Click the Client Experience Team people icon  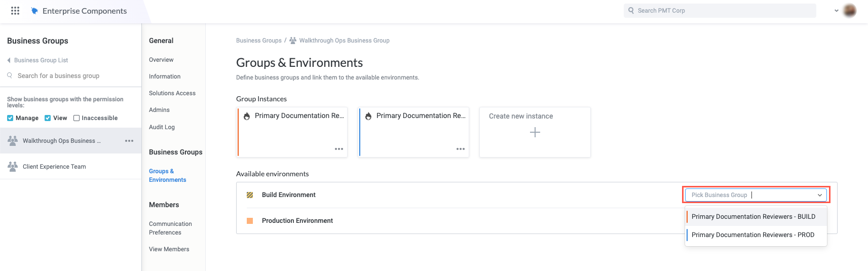[13, 166]
